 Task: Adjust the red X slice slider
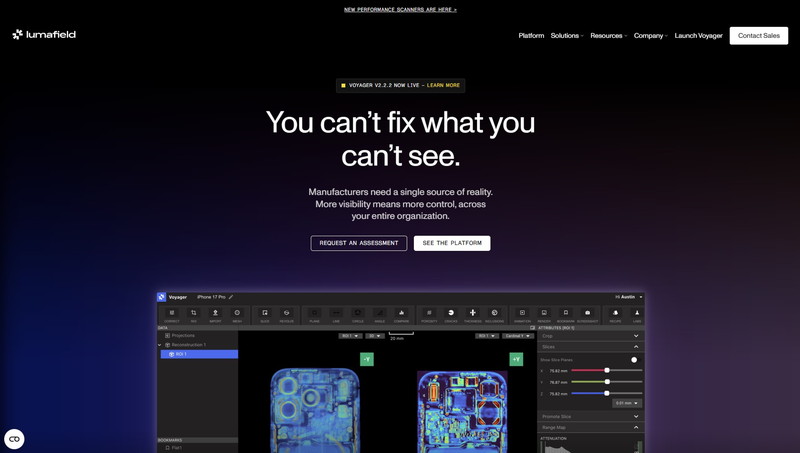607,370
